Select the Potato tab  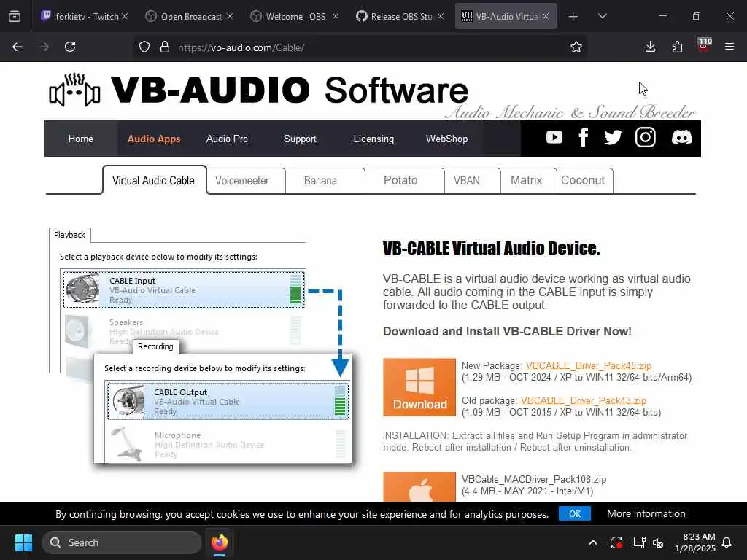pos(404,181)
